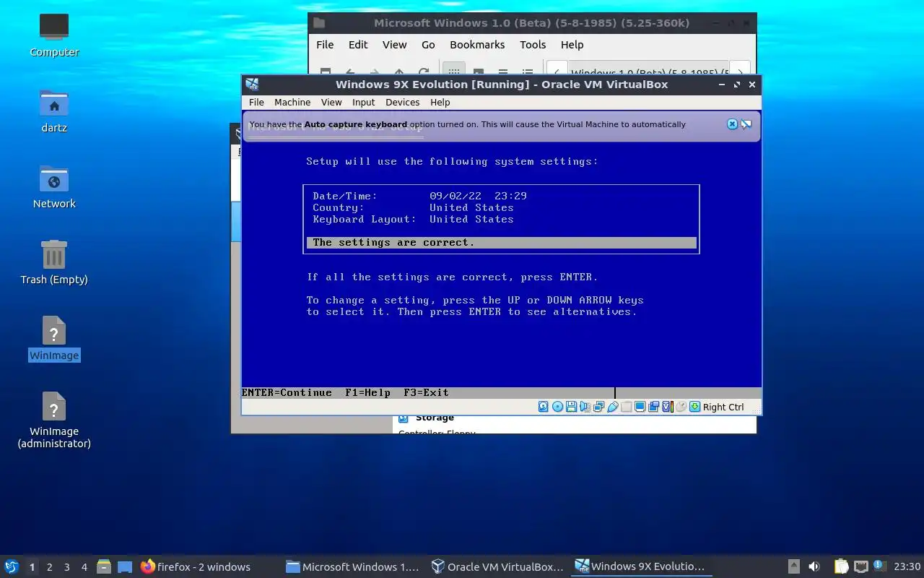
Task: Open the volume control in system tray
Action: [814, 566]
